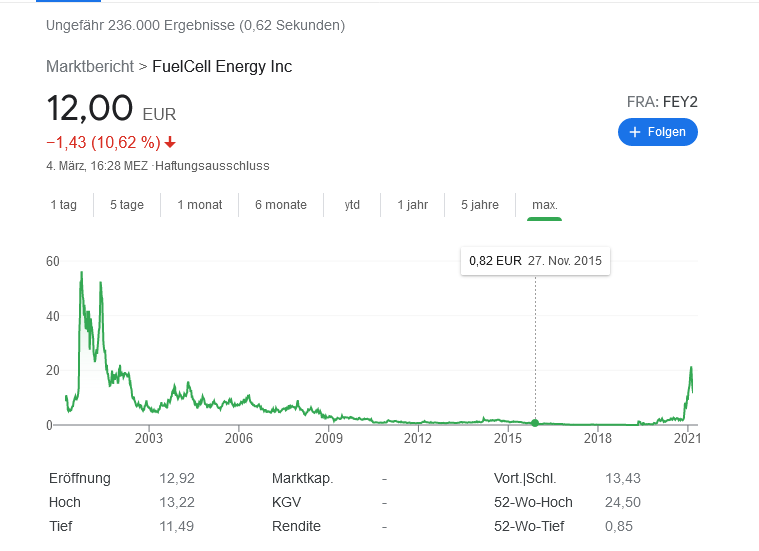Viewport: 759px width, 551px height.
Task: Click the FuelCell Energy Inc title
Action: (x=222, y=66)
